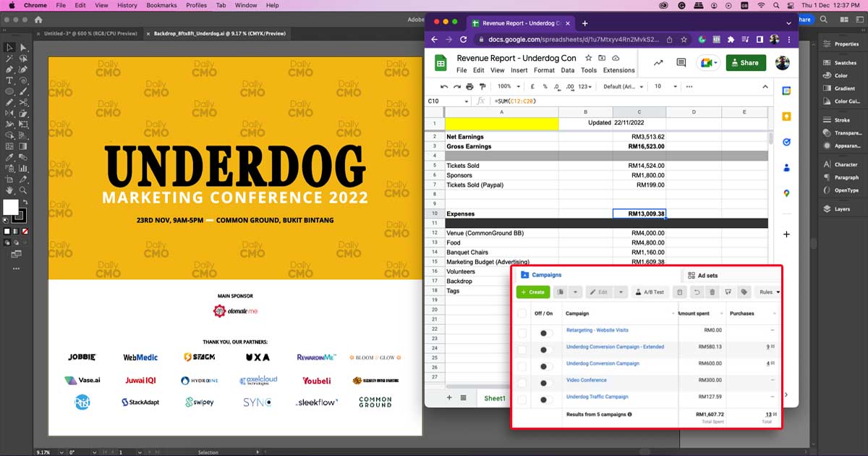Select the Selection tool in Illustrator toolbar
The width and height of the screenshot is (868, 456).
(x=9, y=48)
